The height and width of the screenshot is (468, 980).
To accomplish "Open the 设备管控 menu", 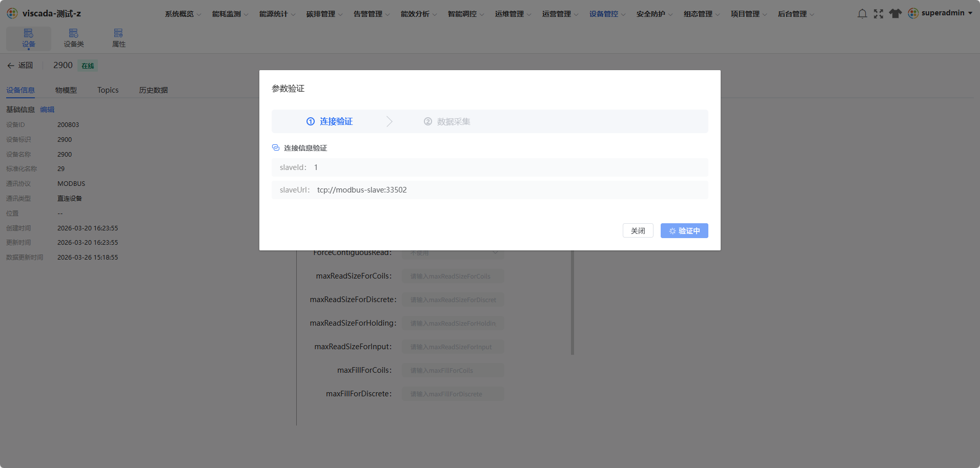I will tap(607, 14).
